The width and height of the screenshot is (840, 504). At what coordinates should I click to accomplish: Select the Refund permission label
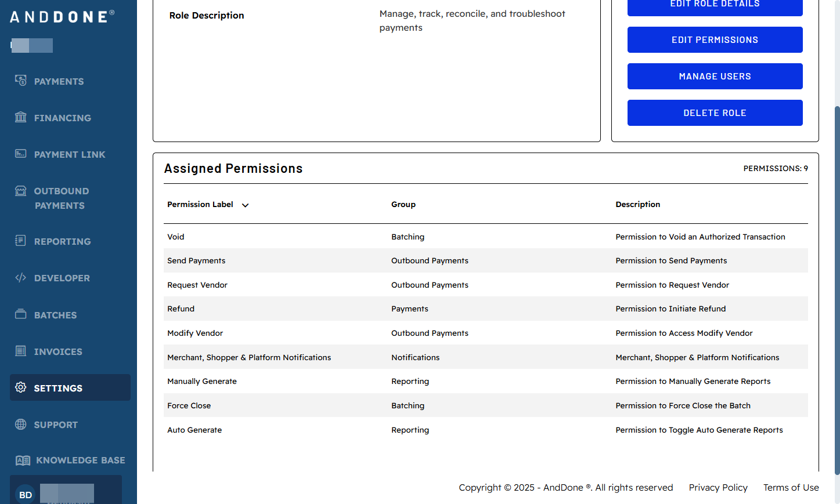pyautogui.click(x=181, y=309)
